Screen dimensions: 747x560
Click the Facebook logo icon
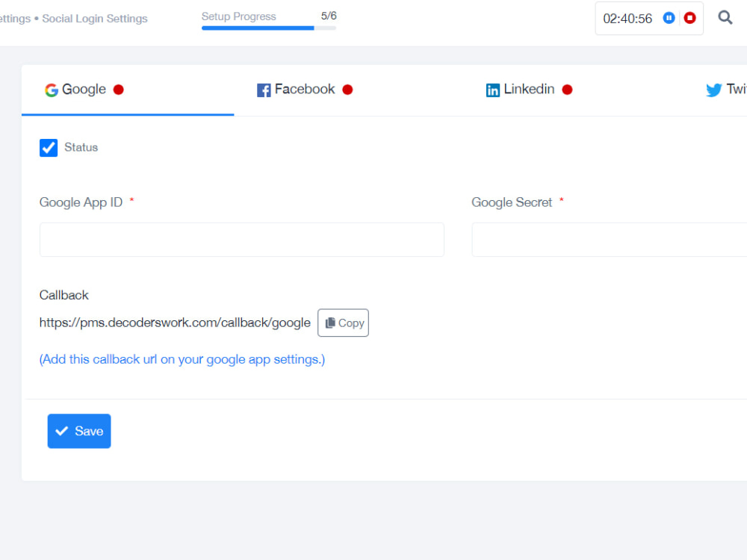point(264,90)
